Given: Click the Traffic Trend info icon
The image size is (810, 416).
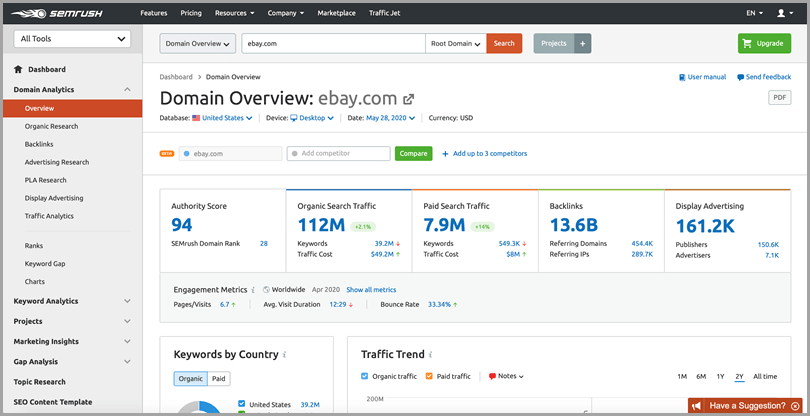Looking at the screenshot, I should (430, 355).
